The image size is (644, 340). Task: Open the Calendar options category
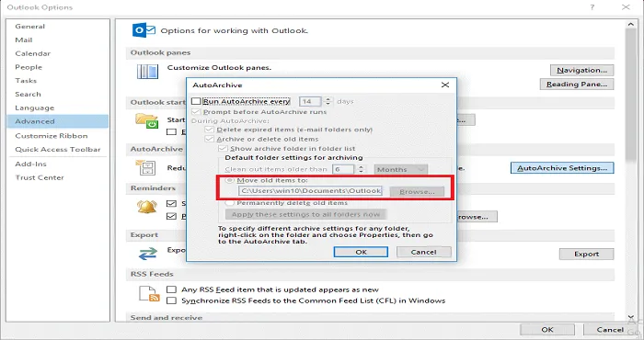click(x=33, y=53)
